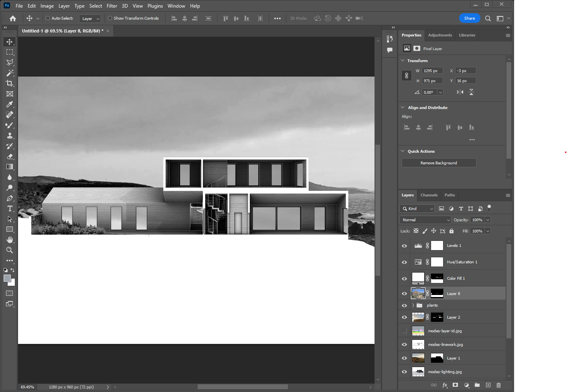
Task: Select the Hand tool
Action: (x=10, y=240)
